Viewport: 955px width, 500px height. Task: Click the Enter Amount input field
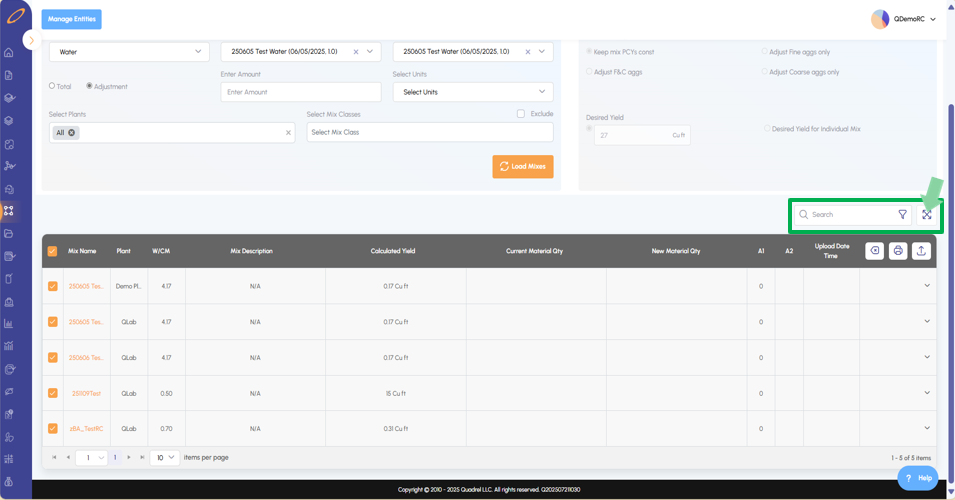pyautogui.click(x=301, y=92)
